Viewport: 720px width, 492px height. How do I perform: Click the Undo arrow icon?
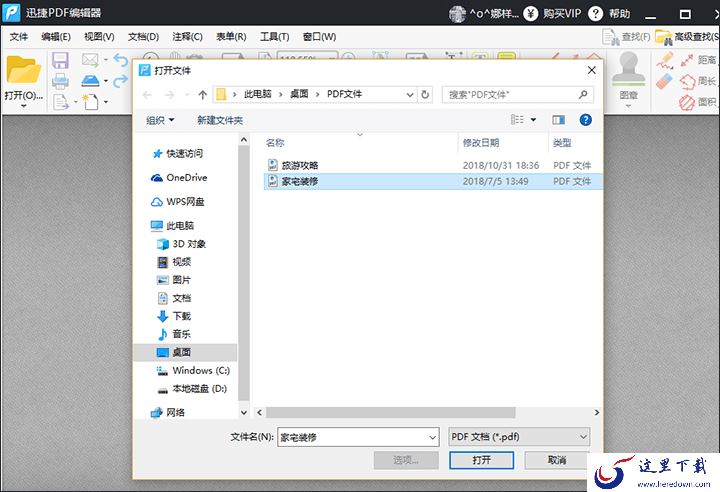(121, 60)
